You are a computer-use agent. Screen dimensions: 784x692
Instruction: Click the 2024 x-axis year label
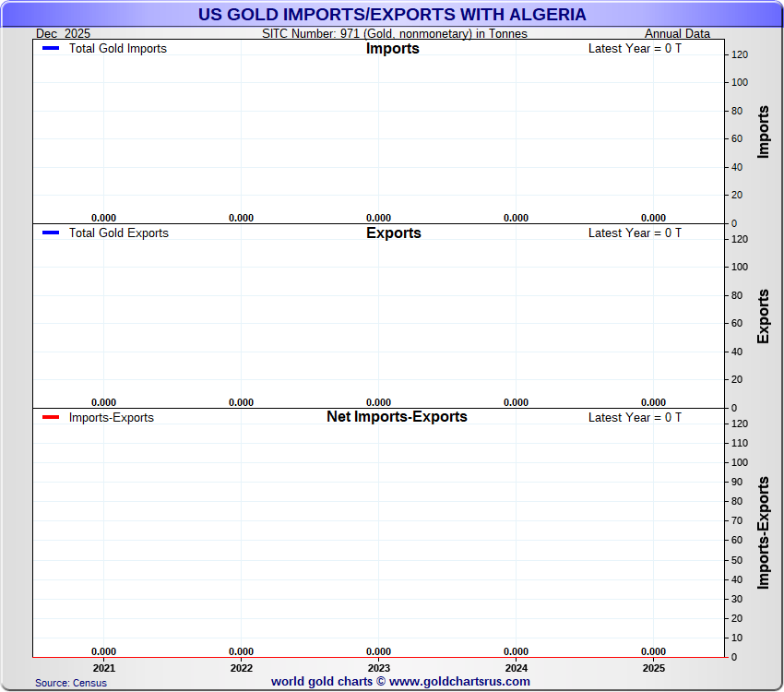click(x=516, y=668)
